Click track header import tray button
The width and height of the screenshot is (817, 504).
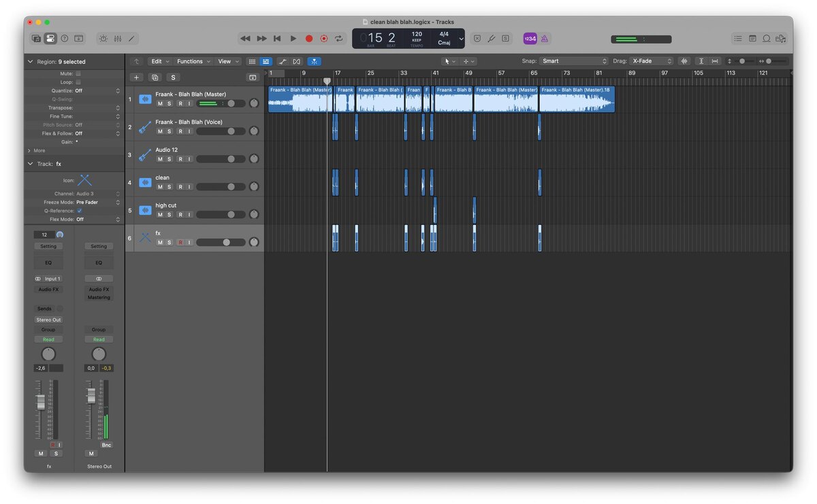(x=253, y=78)
